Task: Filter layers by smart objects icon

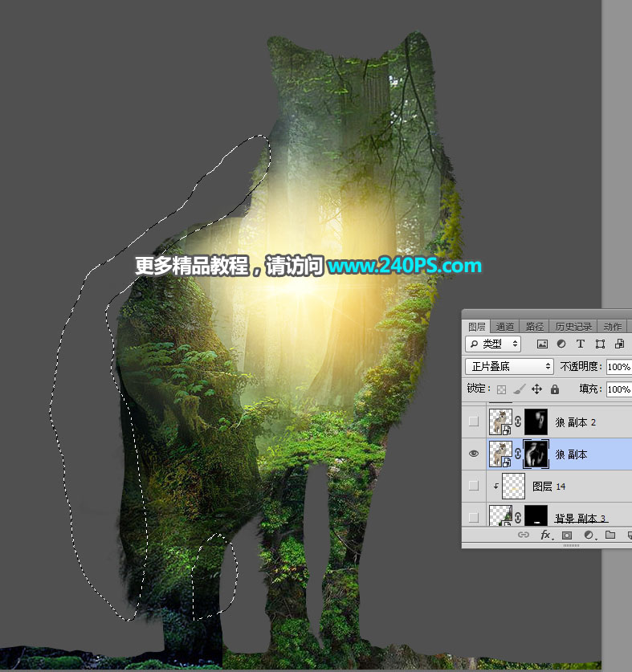Action: [x=619, y=344]
